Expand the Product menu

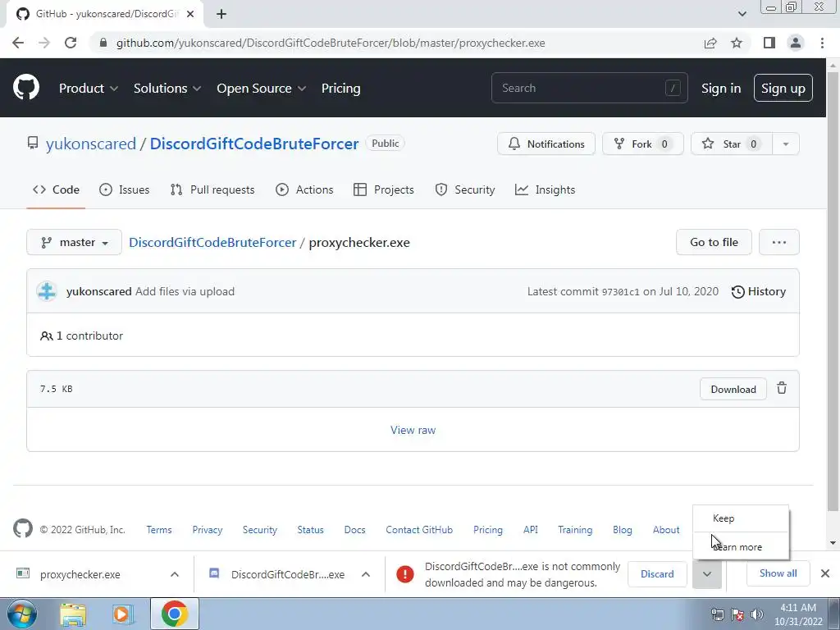click(89, 88)
